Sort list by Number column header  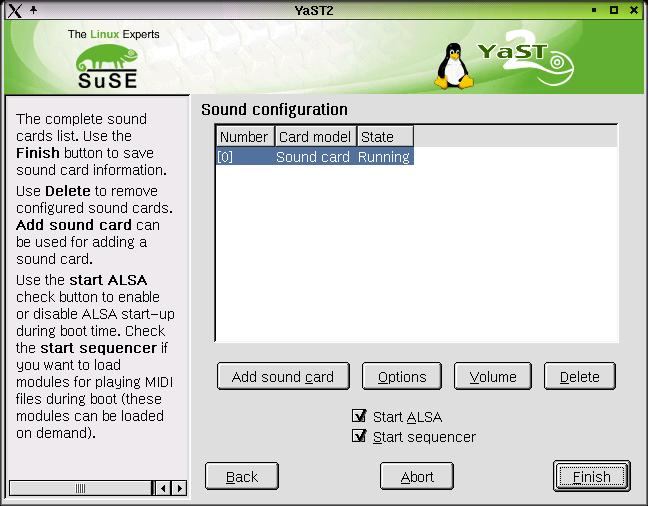244,137
